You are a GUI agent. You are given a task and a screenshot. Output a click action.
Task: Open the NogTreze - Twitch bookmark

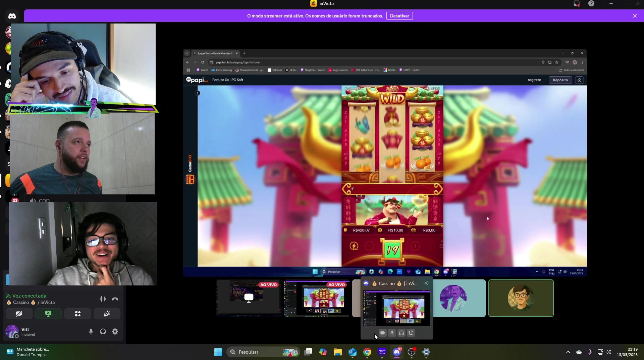point(313,70)
